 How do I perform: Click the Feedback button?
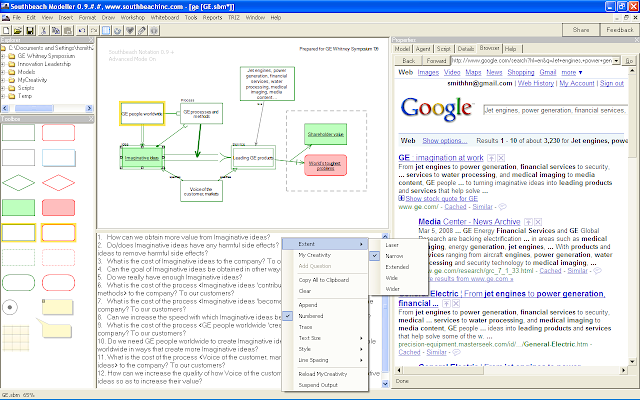coord(620,30)
